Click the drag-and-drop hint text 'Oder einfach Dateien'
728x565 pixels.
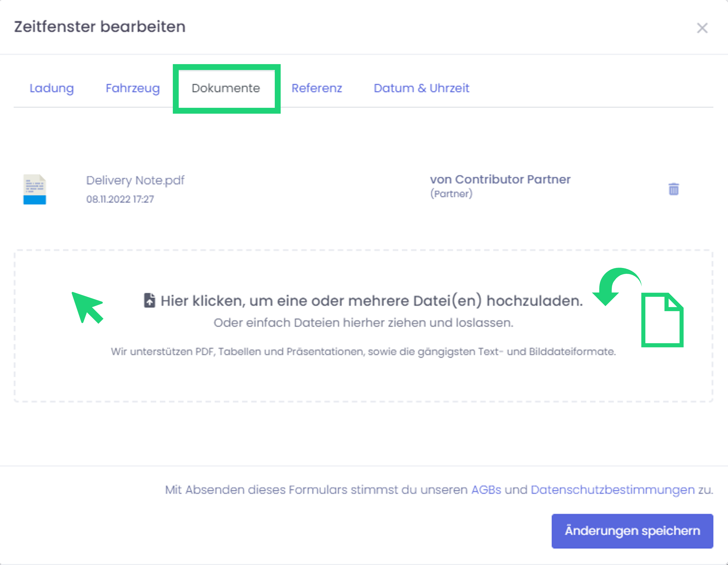363,323
